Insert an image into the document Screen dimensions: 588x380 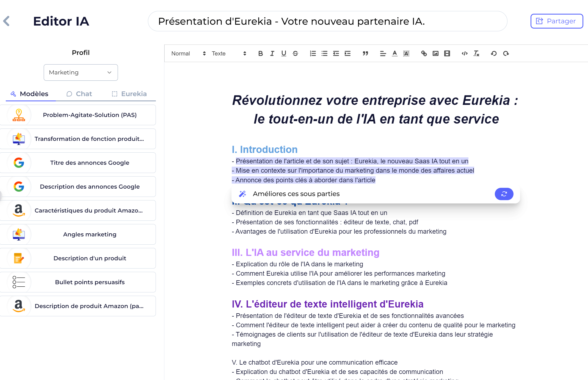pos(435,54)
